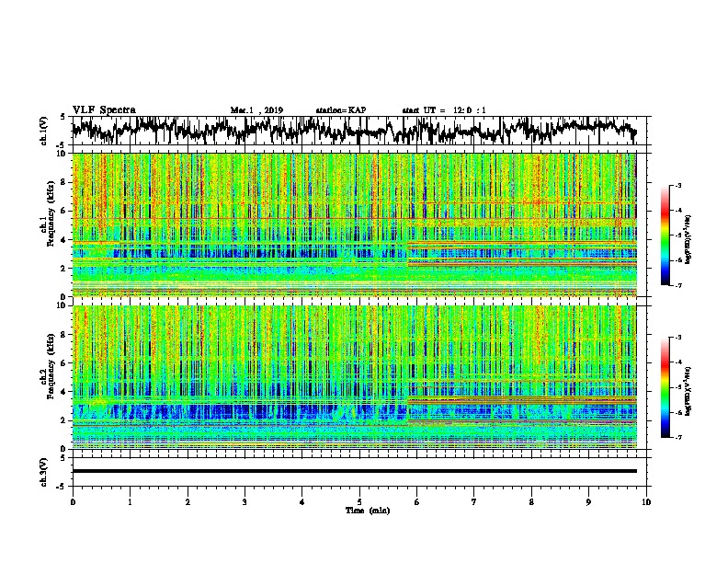Click the "ch.3(V)" axis label at bottom

coord(44,473)
